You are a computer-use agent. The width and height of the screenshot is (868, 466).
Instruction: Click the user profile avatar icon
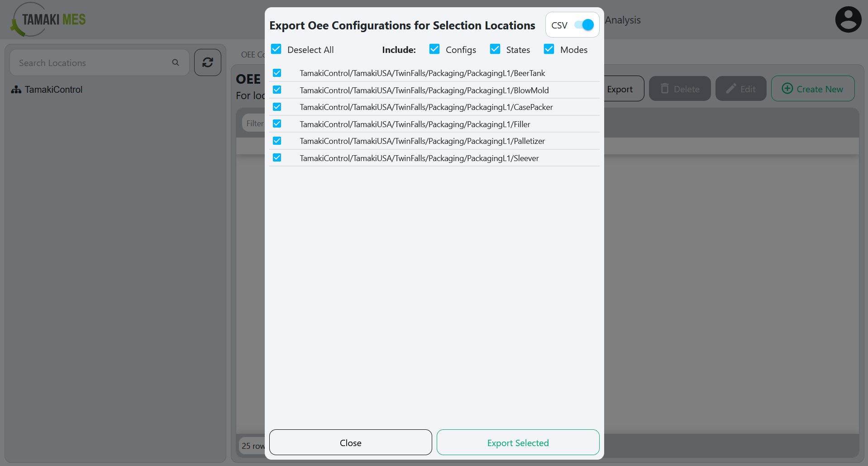coord(848,19)
